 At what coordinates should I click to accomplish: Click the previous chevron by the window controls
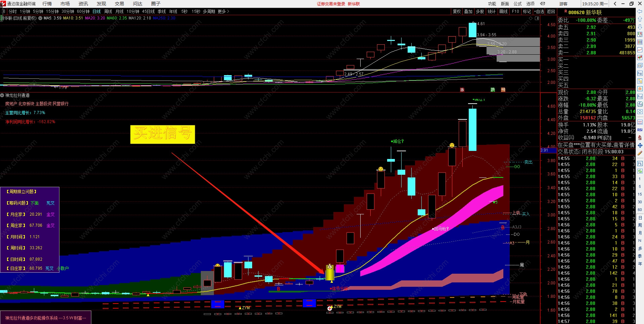click(x=615, y=4)
